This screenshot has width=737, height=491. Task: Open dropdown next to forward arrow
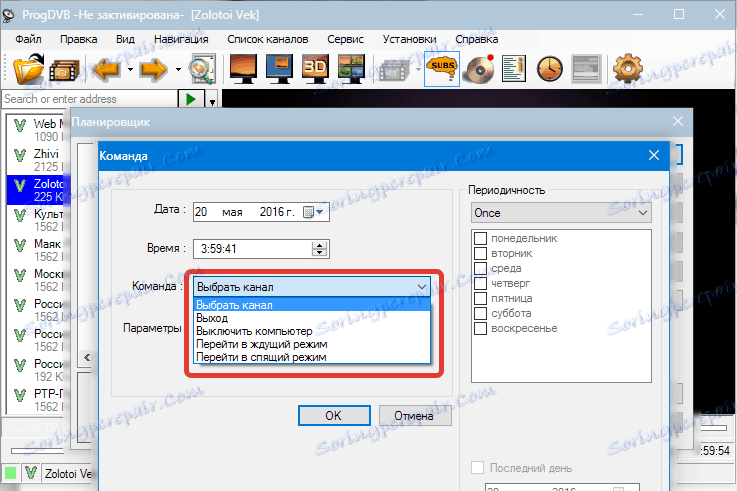[x=179, y=70]
